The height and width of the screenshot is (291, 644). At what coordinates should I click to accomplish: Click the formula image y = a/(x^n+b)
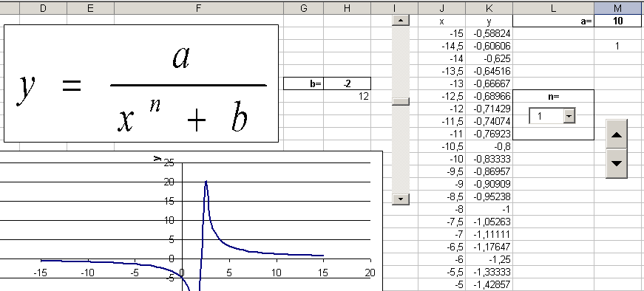(x=141, y=83)
